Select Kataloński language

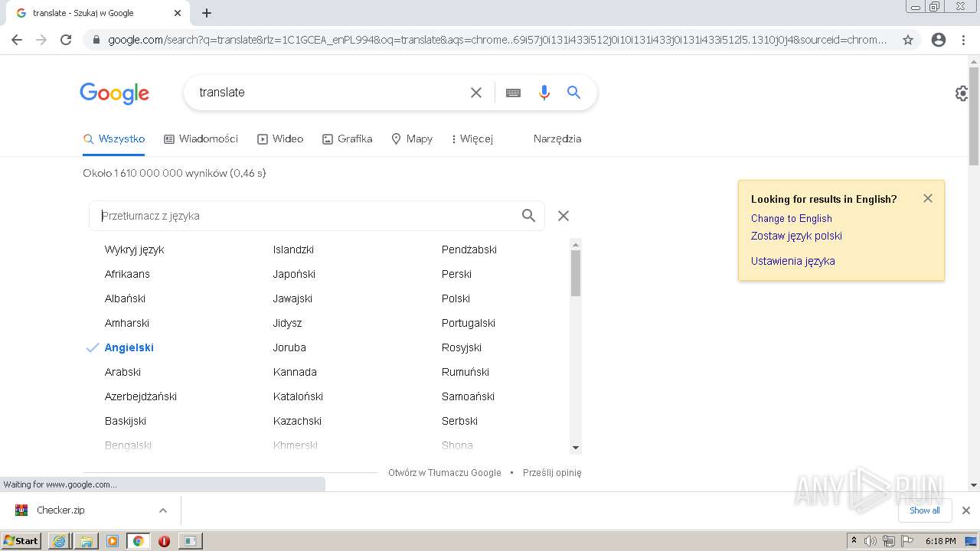(x=298, y=396)
